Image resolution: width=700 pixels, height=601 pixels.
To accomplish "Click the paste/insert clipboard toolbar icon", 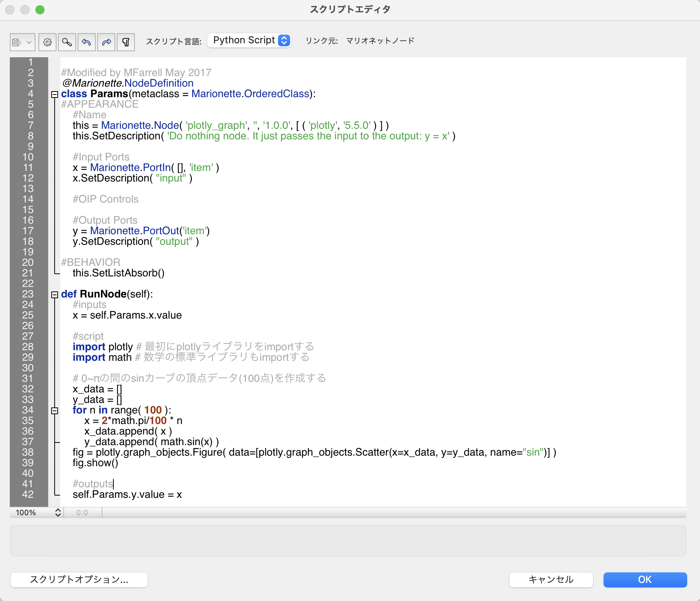I will click(x=17, y=42).
